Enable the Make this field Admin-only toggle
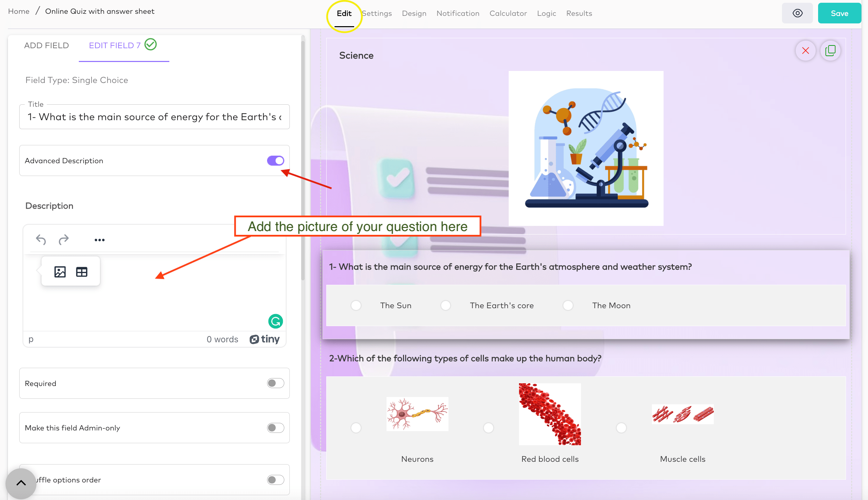 pos(275,427)
